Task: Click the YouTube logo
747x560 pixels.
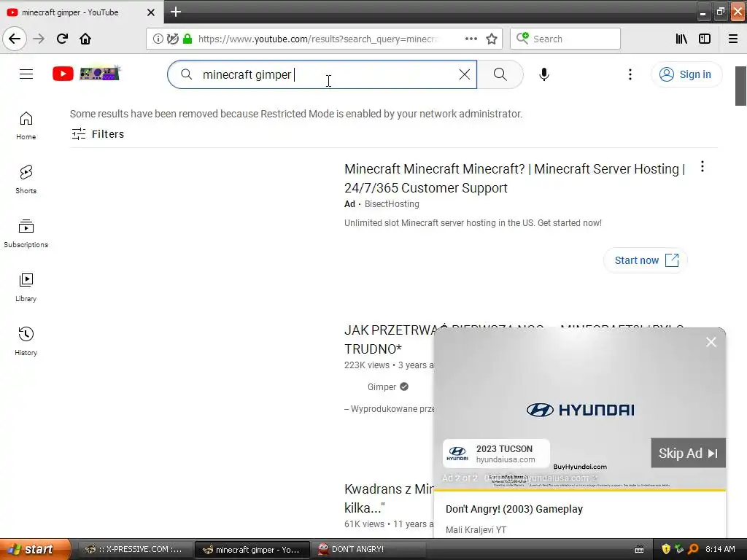Action: pos(86,74)
